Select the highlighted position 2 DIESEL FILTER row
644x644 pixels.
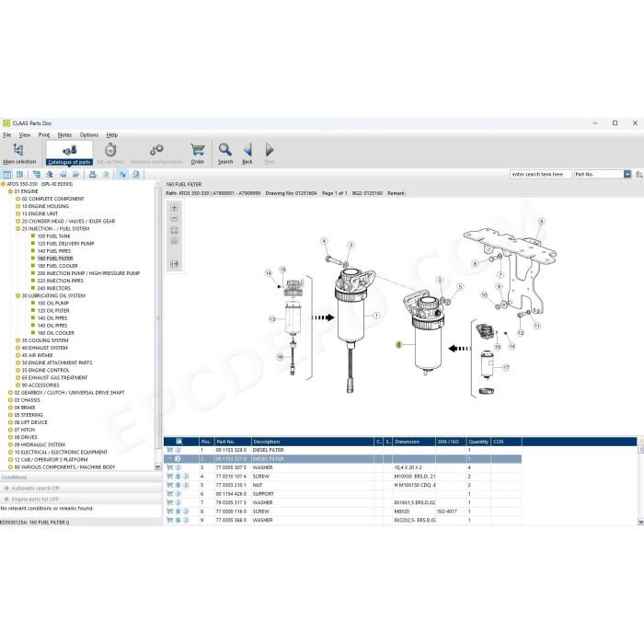(x=342, y=459)
